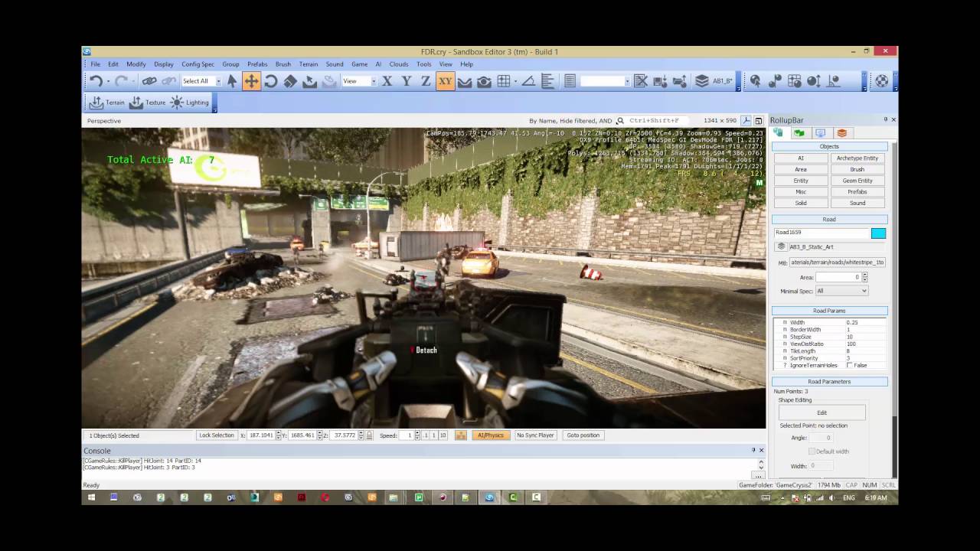Open the Modify menu
This screenshot has height=551, width=980.
[136, 64]
